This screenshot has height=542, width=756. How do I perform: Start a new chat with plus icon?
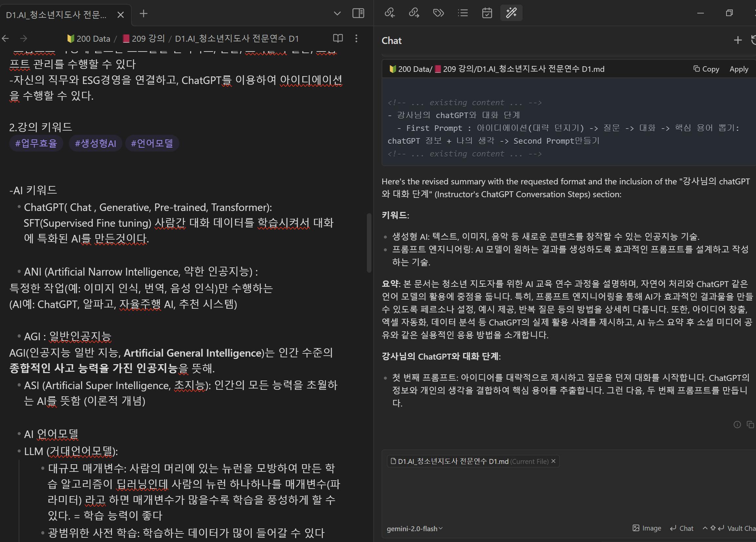tap(738, 40)
